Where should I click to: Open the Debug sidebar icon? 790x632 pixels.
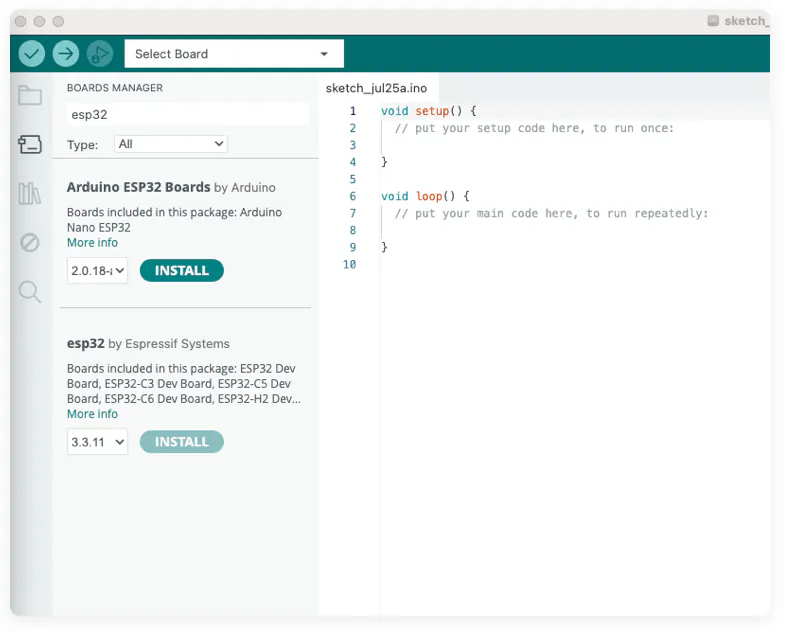[x=30, y=242]
